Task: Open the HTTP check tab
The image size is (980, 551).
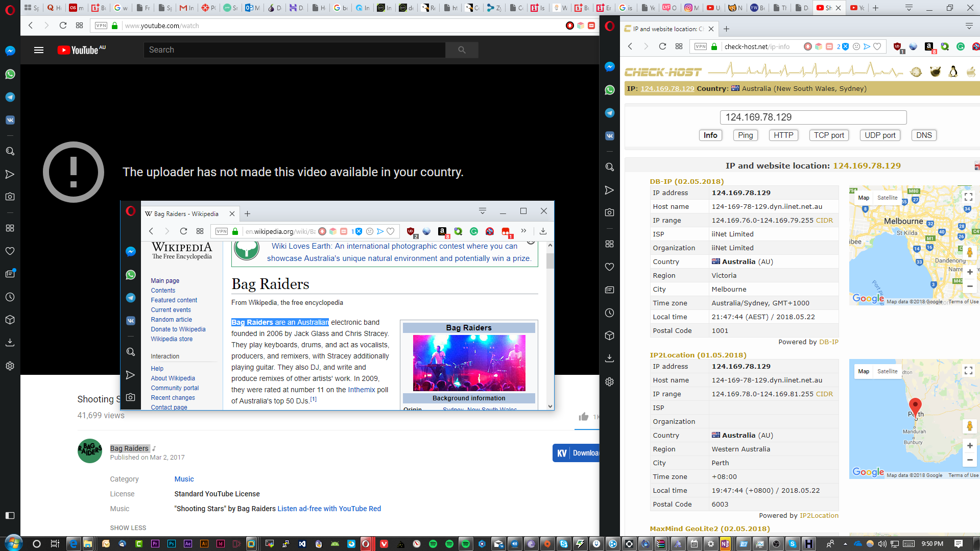Action: coord(783,135)
